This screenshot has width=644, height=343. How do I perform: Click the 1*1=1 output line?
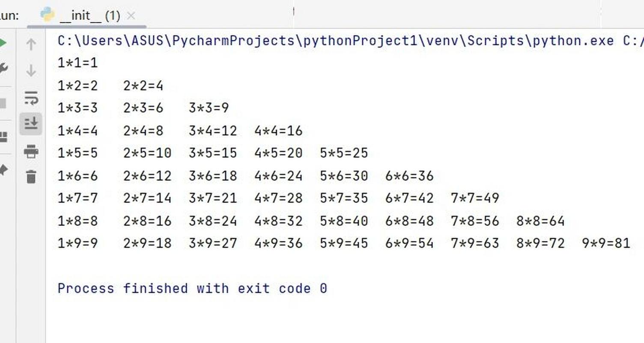point(78,63)
